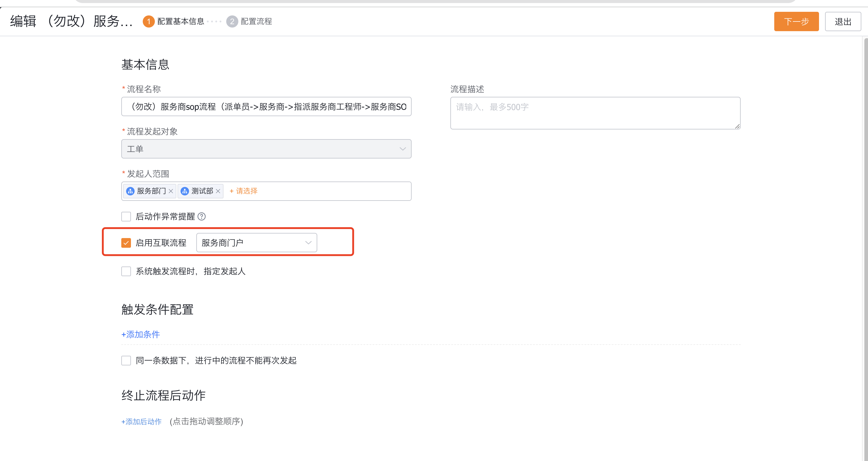The image size is (868, 461).
Task: Click 下一步 button
Action: pyautogui.click(x=796, y=21)
